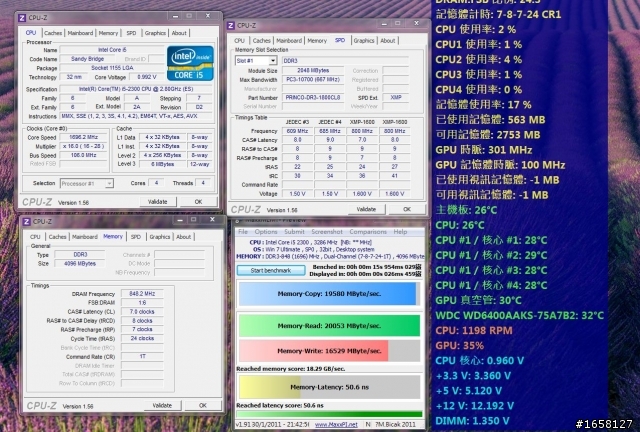
Task: Open the Slot #1 memory slot dropdown
Action: [256, 61]
